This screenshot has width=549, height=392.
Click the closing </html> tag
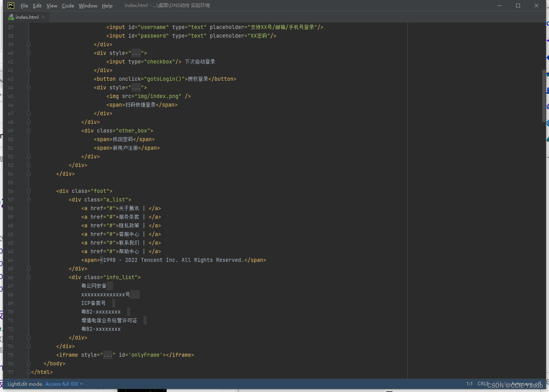tap(42, 372)
